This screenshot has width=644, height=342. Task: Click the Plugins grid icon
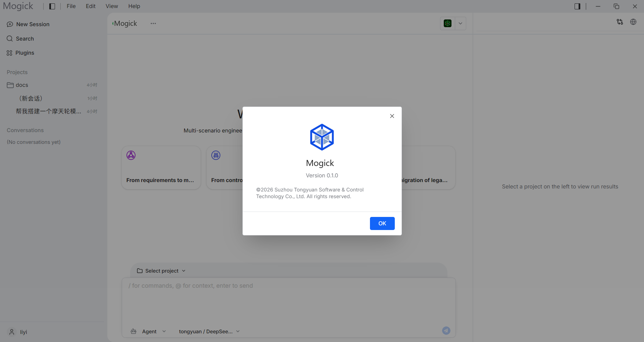(x=9, y=53)
